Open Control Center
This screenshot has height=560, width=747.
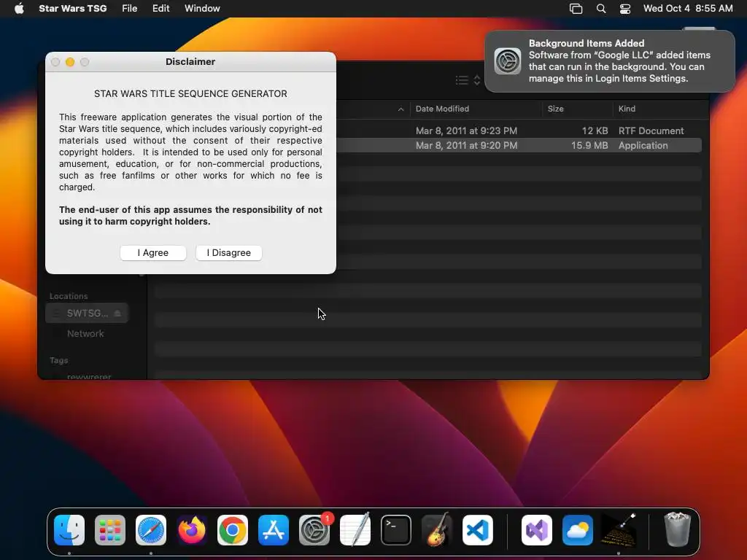point(625,9)
